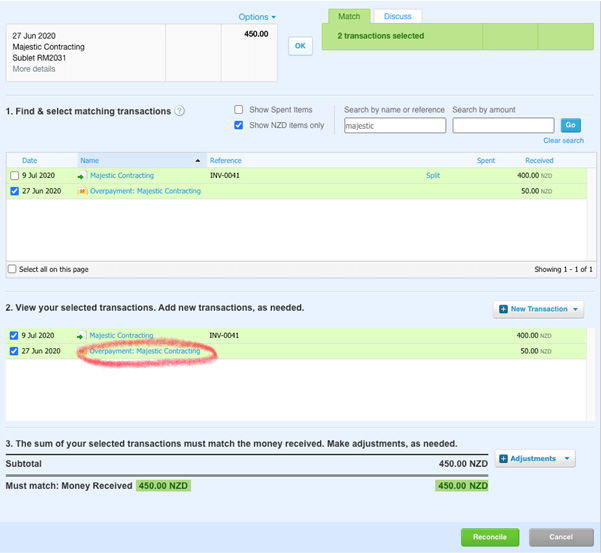Sort the results by the Spent column
601x553 pixels.
pyautogui.click(x=486, y=161)
